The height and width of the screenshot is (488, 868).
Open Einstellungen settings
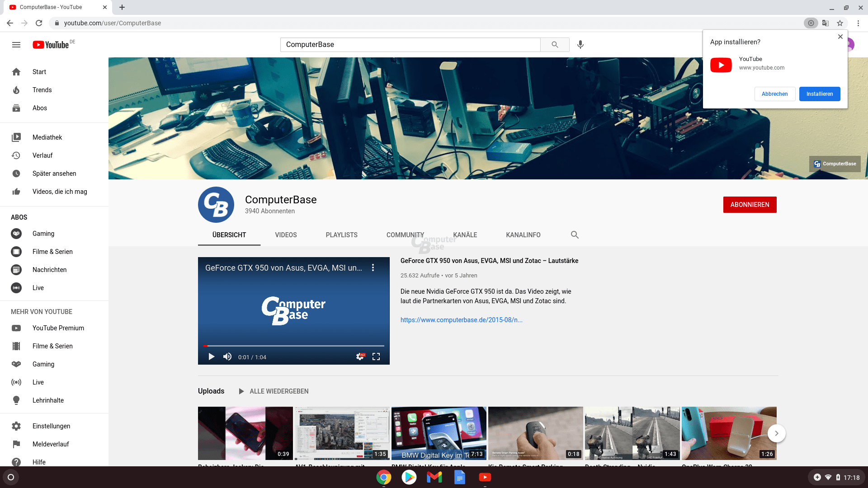pos(54,426)
